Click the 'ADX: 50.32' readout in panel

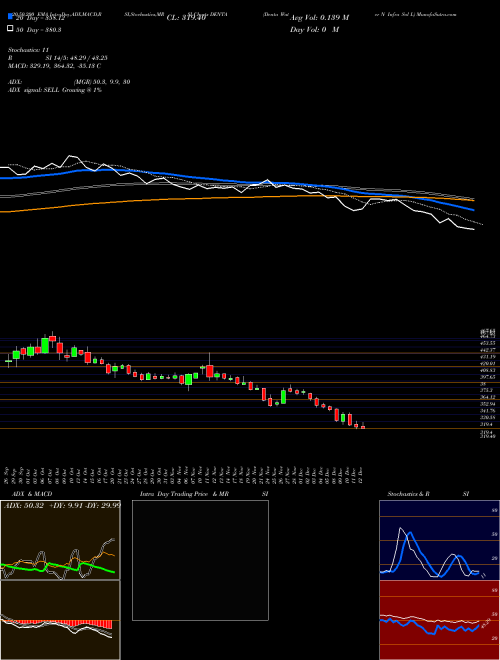click(24, 506)
